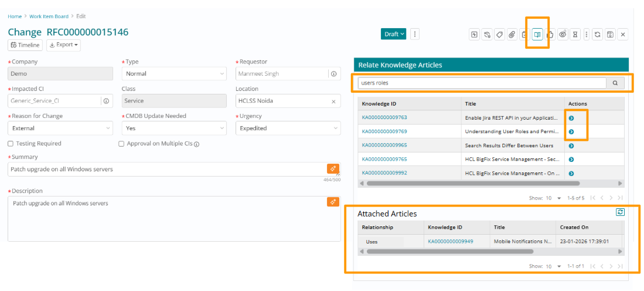Click the save disk icon
Viewport: 644px width, 291px height.
pos(610,35)
